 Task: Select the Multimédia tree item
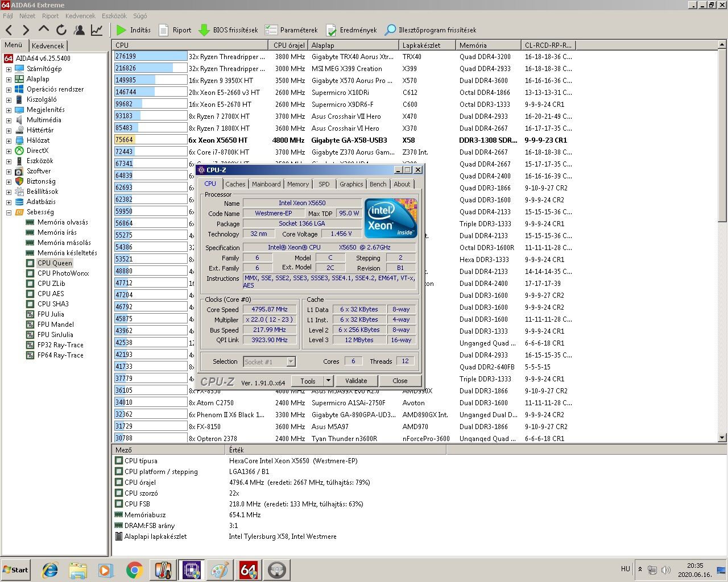click(43, 120)
